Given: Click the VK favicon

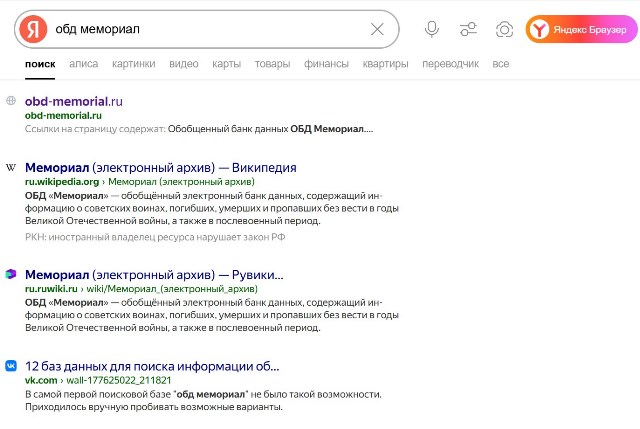Looking at the screenshot, I should coord(11,365).
